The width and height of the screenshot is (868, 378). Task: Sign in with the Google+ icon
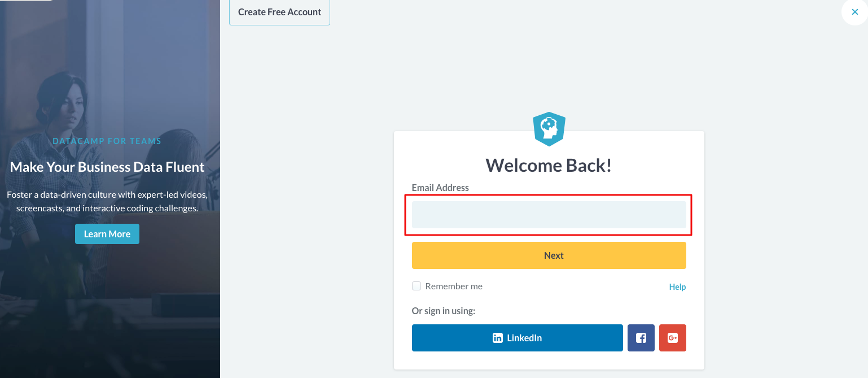click(673, 338)
